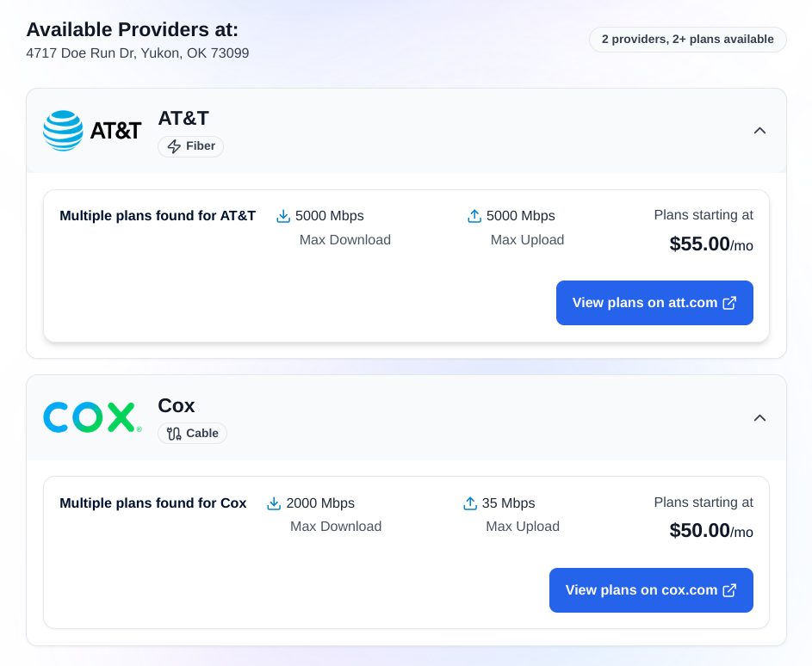
Task: Click the Cox provider logo
Action: pyautogui.click(x=91, y=416)
